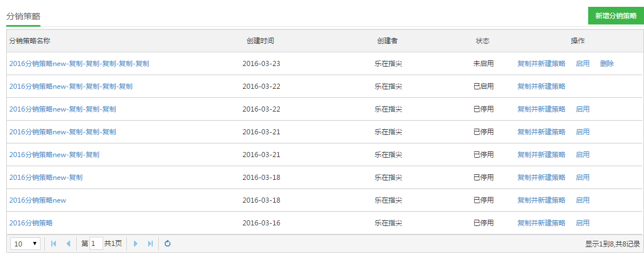Screen dimensions: 644x259
Task: Go to previous page arrow
Action: pyautogui.click(x=68, y=244)
